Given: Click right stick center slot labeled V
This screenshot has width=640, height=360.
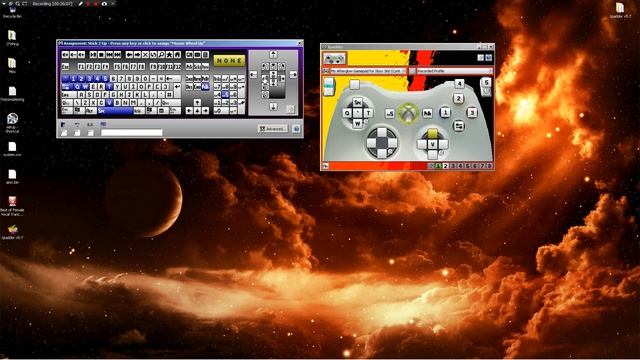Looking at the screenshot, I should coord(433,144).
